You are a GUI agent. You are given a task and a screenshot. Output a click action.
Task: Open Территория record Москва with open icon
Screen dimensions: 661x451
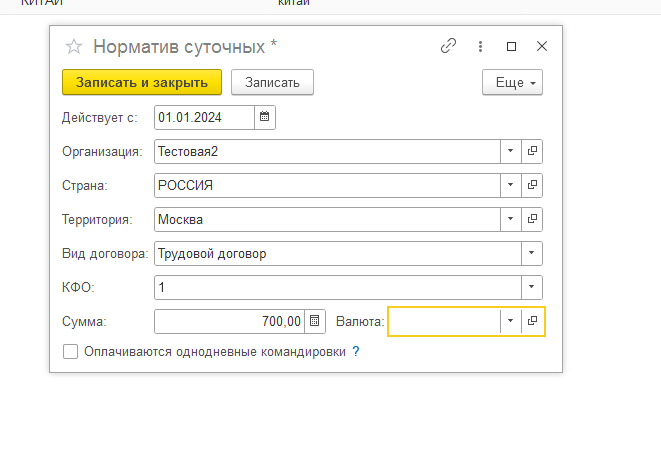point(532,219)
